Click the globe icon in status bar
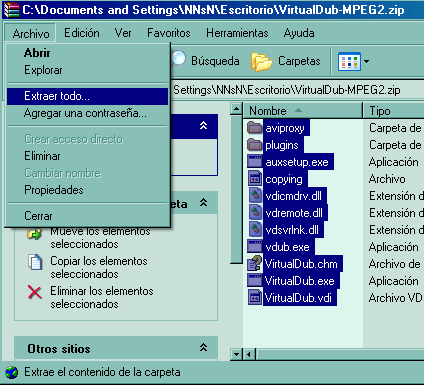This screenshot has width=424, height=385. click(x=12, y=372)
